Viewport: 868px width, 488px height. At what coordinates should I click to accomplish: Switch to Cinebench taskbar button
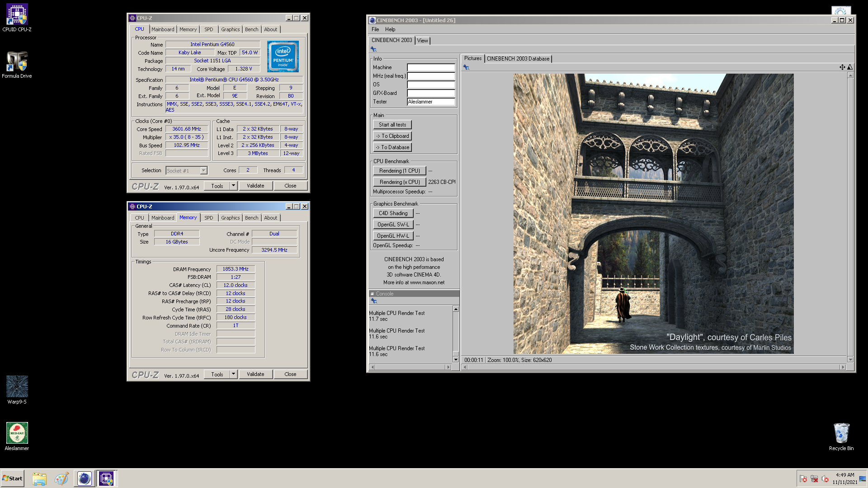84,479
